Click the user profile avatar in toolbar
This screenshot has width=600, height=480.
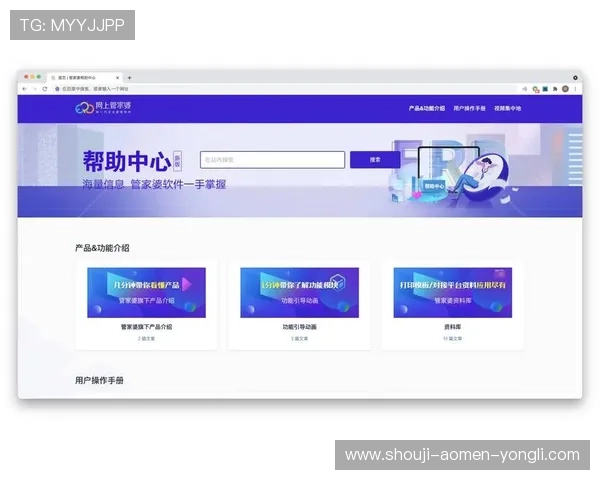[x=565, y=89]
